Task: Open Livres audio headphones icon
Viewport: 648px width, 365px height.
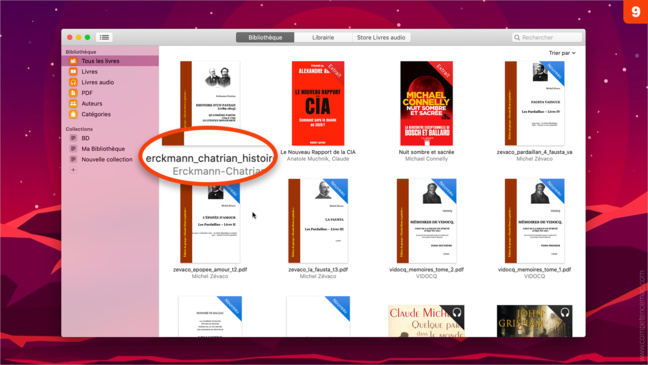Action: [x=73, y=82]
